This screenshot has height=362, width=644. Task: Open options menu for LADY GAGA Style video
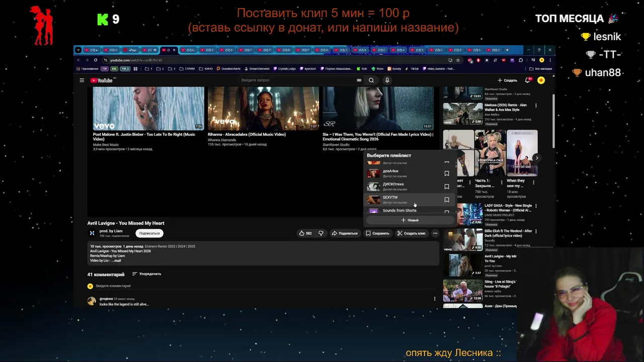[536, 206]
